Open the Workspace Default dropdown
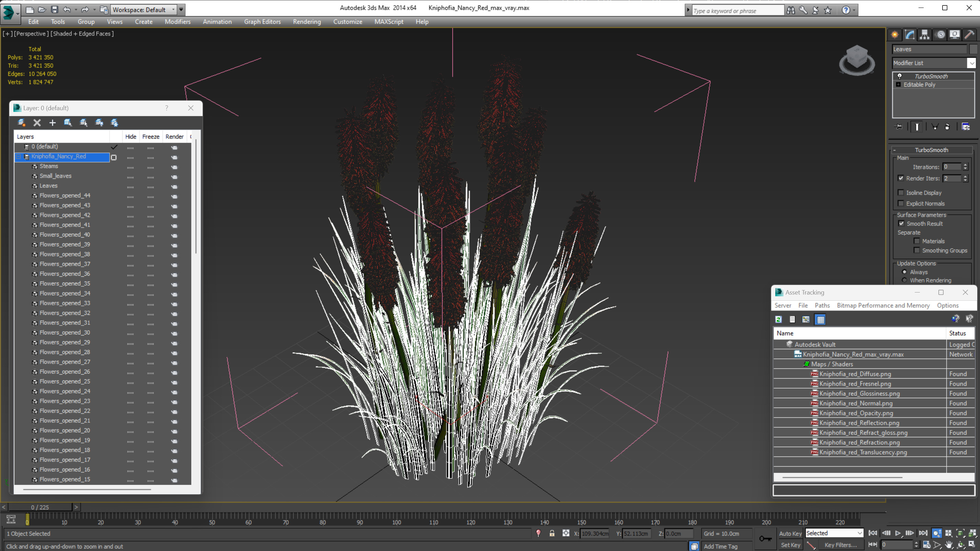980x551 pixels. (x=173, y=10)
